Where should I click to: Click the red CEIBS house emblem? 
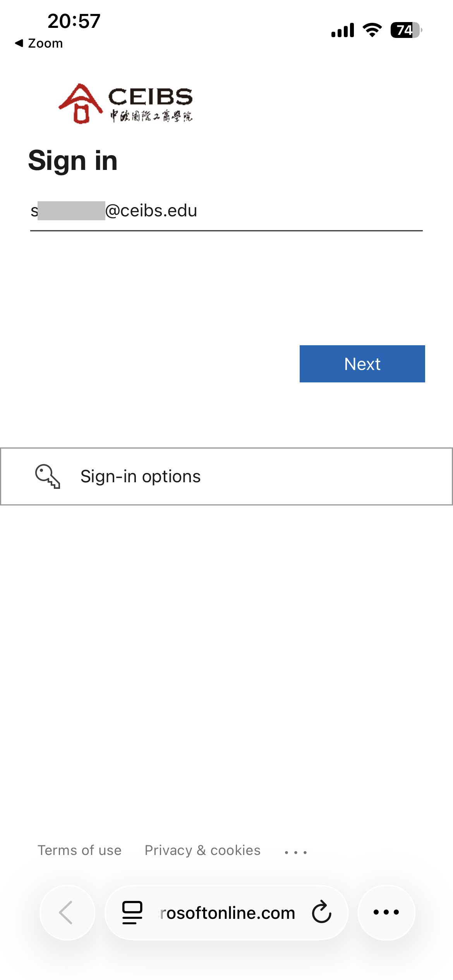tap(81, 104)
